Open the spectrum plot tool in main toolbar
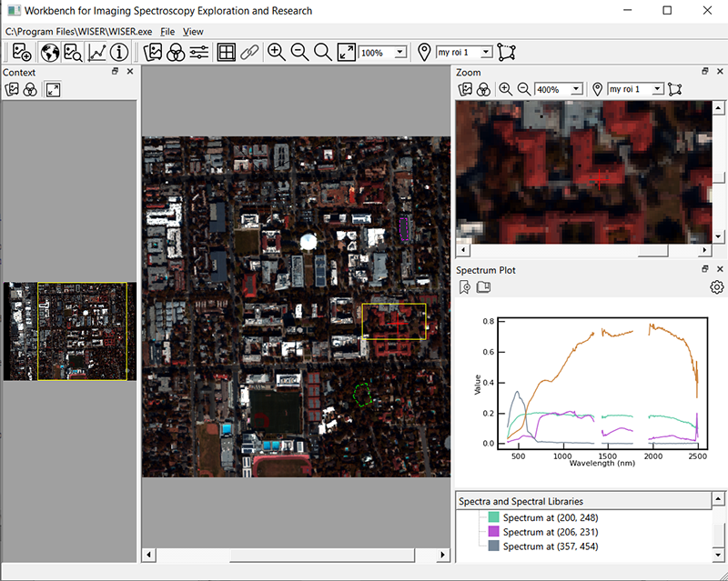The height and width of the screenshot is (581, 728). pos(96,52)
